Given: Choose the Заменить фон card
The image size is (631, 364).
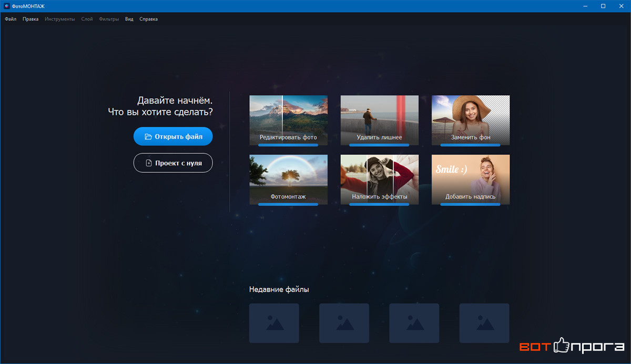Looking at the screenshot, I should coord(471,120).
